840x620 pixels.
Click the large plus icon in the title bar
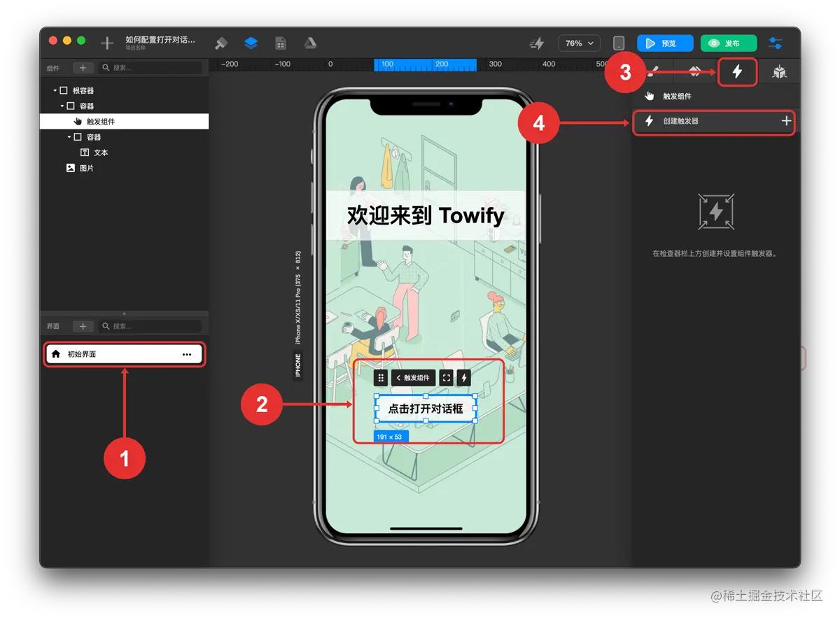107,43
